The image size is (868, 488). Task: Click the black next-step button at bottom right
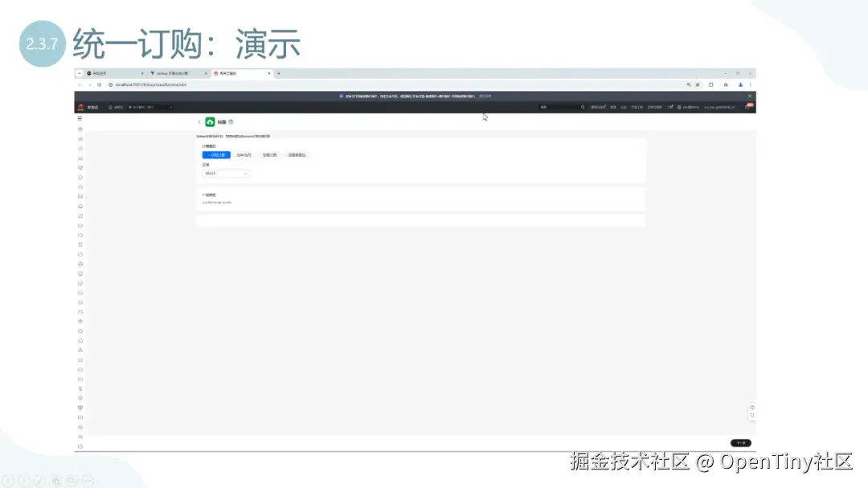coord(741,443)
